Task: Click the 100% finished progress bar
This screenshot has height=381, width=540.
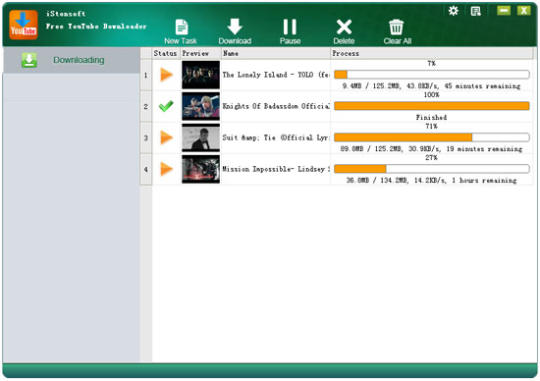Action: (432, 106)
